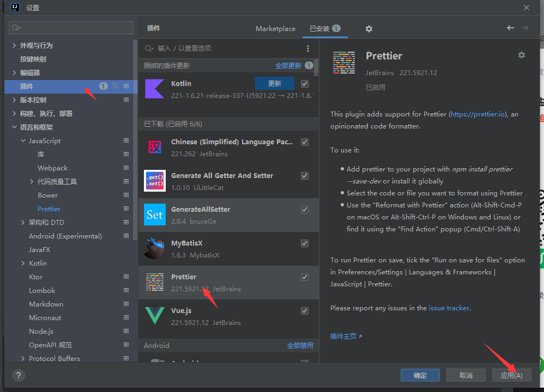Collapse the 语言和框架 node
This screenshot has height=392, width=544.
click(14, 127)
